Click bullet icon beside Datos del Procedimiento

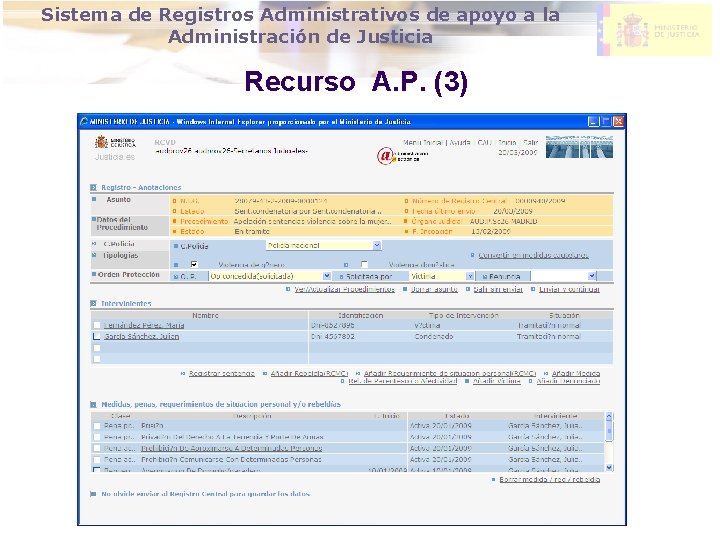click(94, 219)
